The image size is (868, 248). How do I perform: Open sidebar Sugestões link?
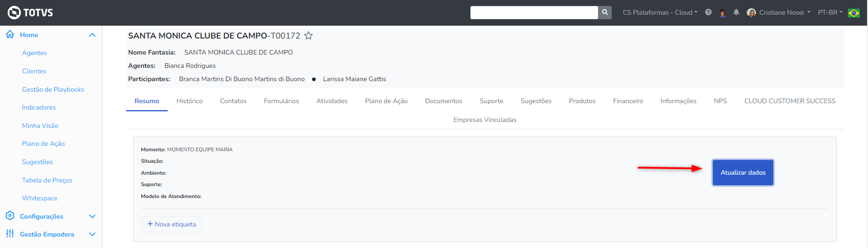(x=38, y=162)
